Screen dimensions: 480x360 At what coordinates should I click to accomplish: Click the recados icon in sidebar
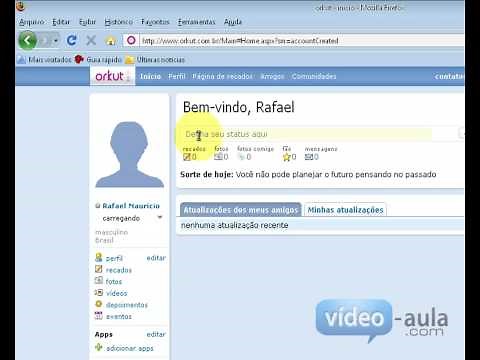(99, 269)
